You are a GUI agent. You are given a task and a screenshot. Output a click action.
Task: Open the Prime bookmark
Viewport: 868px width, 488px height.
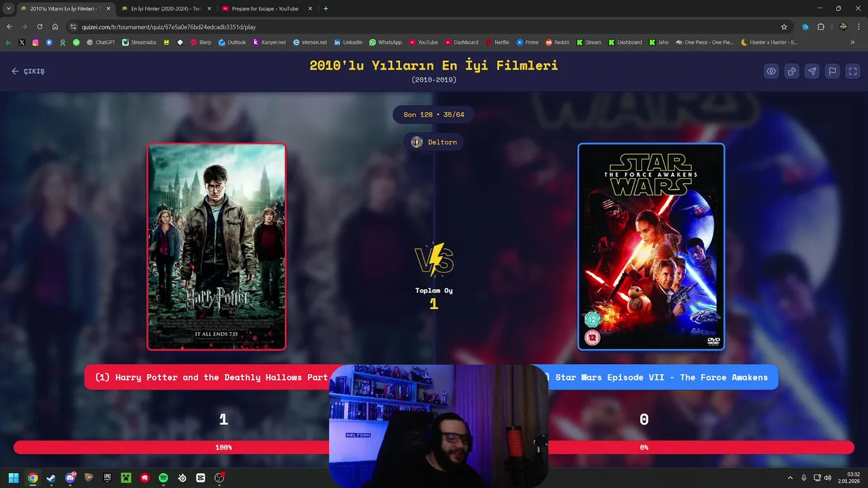tap(528, 42)
